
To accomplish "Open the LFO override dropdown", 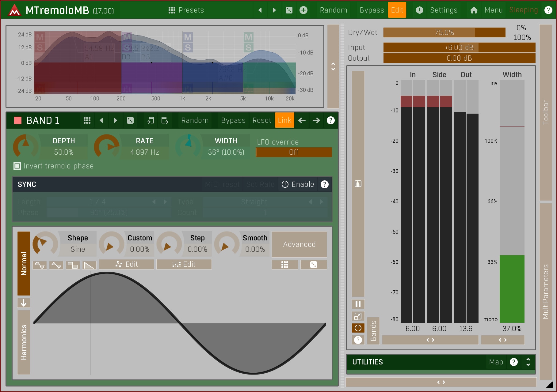I will click(293, 152).
